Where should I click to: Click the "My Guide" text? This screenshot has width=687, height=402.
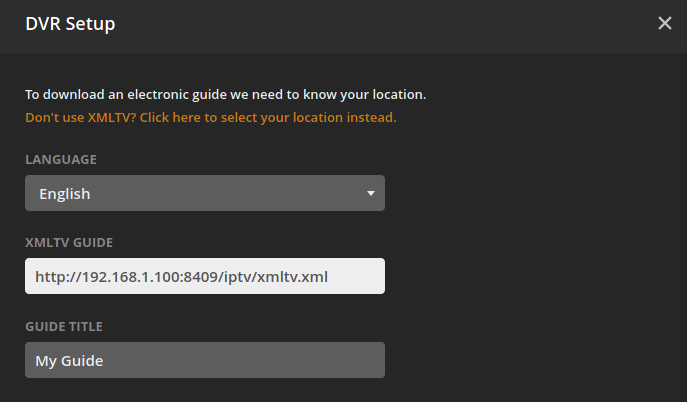pyautogui.click(x=69, y=360)
